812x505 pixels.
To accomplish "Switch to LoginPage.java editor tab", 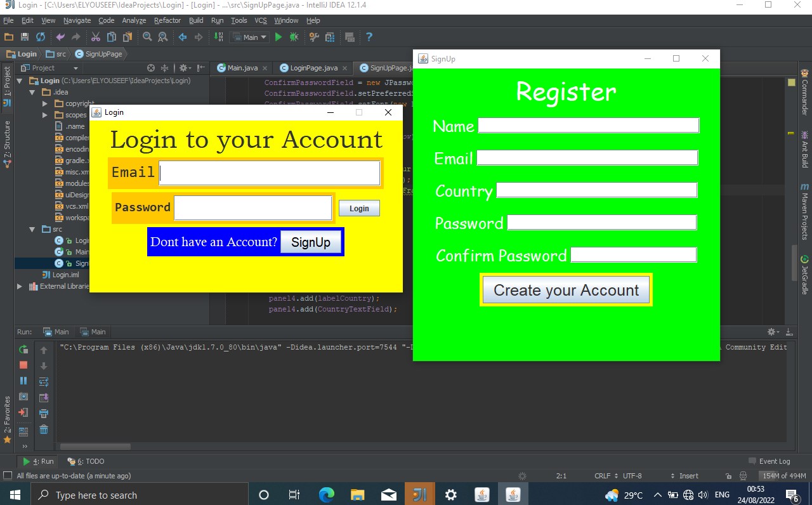I will (x=315, y=68).
